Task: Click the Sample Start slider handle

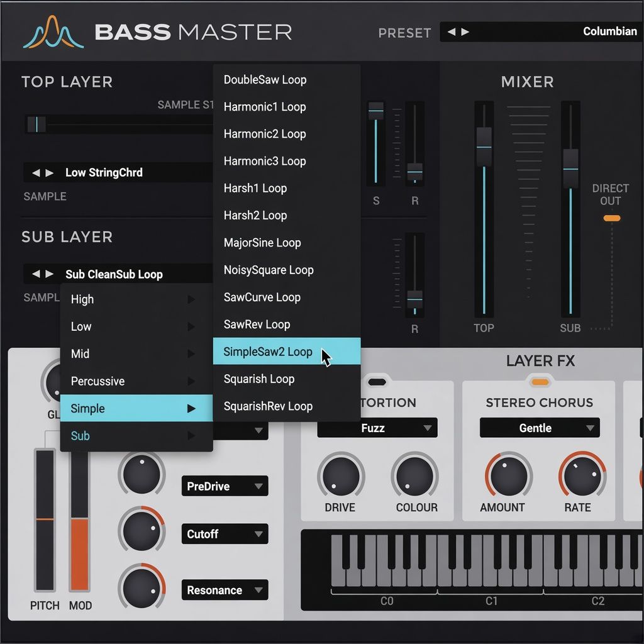Action: 36,124
